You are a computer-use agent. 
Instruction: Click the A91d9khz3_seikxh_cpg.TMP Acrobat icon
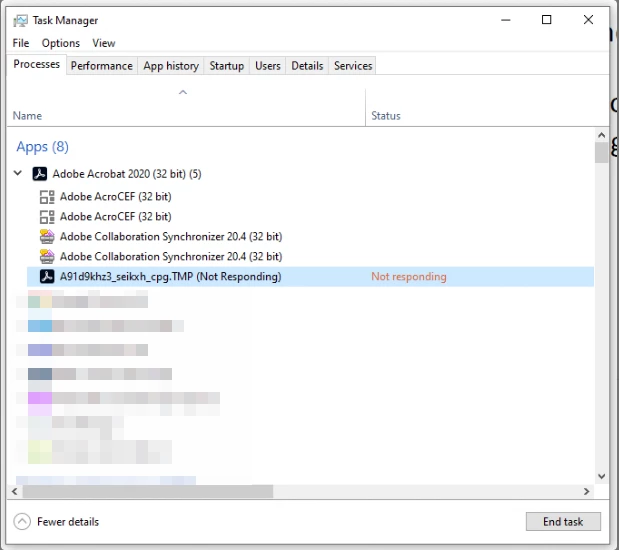point(47,276)
